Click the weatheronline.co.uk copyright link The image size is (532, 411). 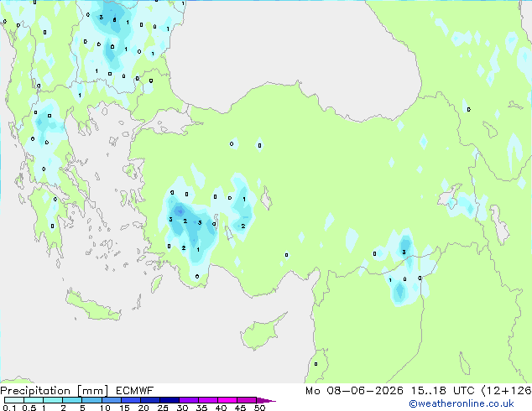[x=461, y=403]
